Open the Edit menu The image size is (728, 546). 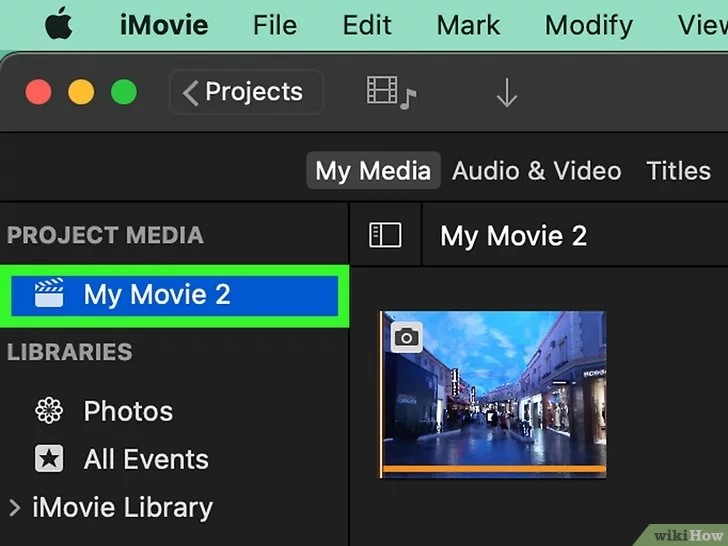coord(367,25)
